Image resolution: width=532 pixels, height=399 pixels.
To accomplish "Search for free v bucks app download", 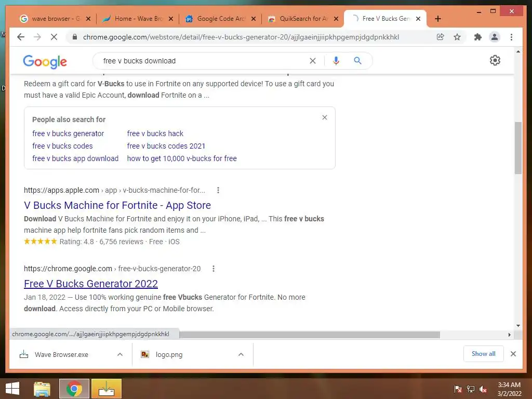I will coord(75,158).
